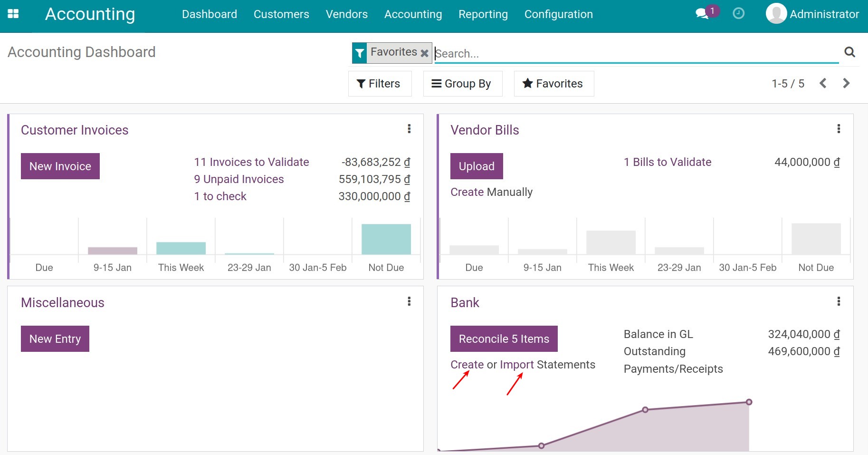868x455 pixels.
Task: Click Upload under Vendor Bills
Action: (477, 166)
